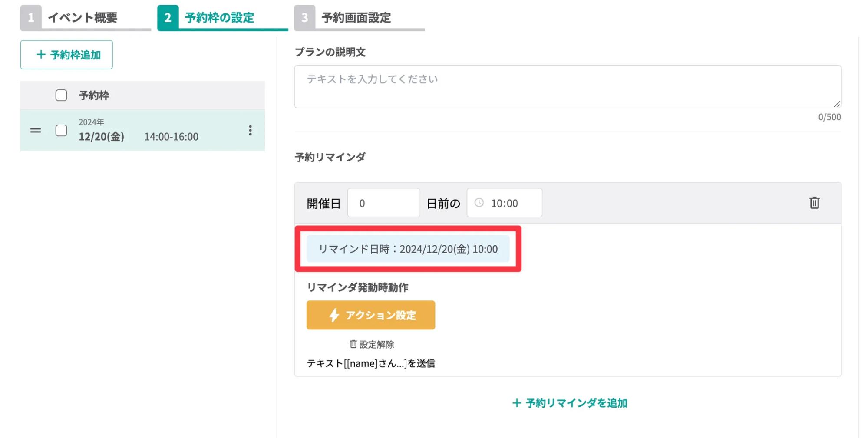Click the アクション設定 button
The width and height of the screenshot is (868, 438).
(371, 315)
